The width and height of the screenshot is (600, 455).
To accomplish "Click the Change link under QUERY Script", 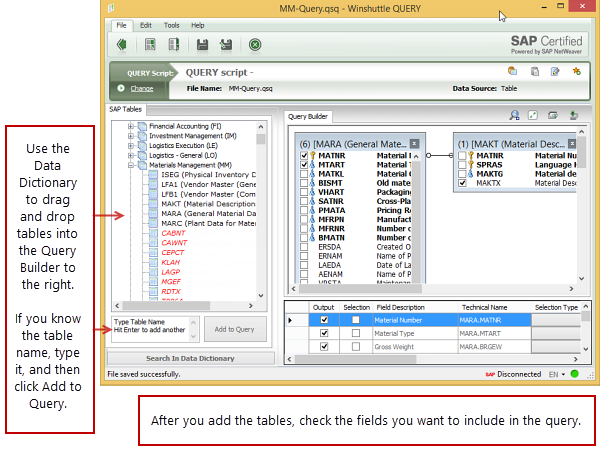I will click(x=142, y=88).
